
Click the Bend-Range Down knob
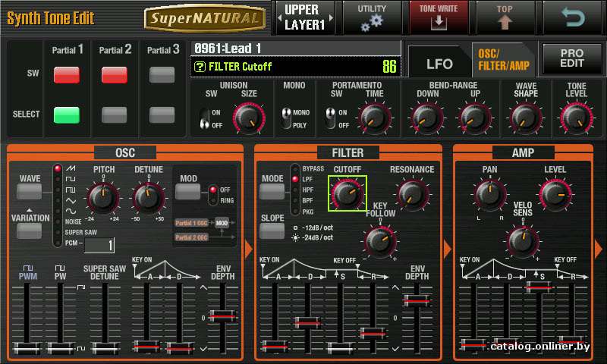point(427,118)
